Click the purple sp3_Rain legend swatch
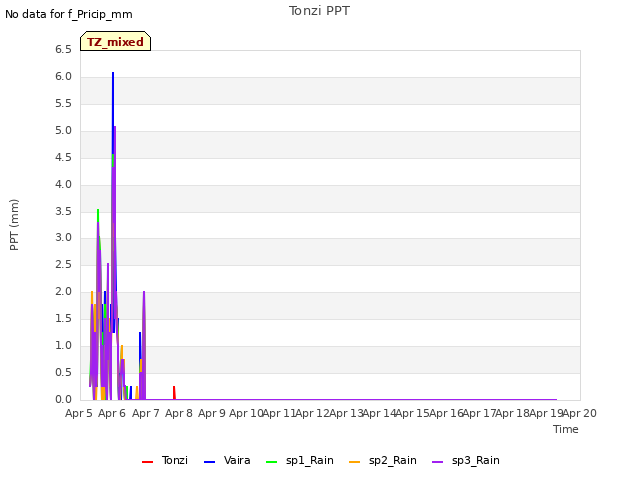Image resolution: width=640 pixels, height=480 pixels. (x=438, y=462)
